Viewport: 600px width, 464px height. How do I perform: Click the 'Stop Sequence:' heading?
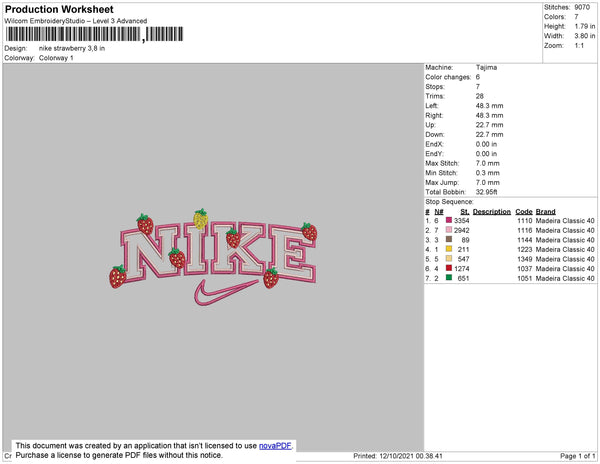(x=449, y=202)
